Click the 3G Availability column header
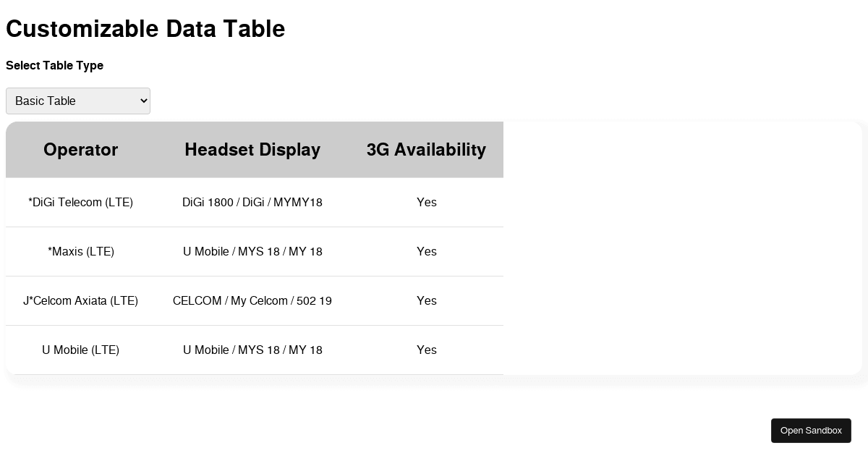 tap(426, 150)
